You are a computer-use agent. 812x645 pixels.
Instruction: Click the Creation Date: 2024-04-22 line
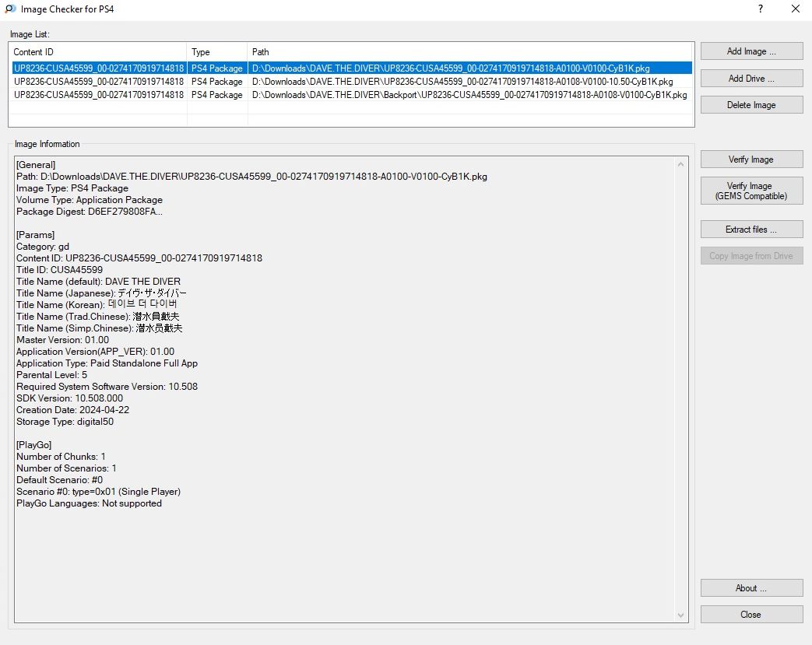point(72,410)
